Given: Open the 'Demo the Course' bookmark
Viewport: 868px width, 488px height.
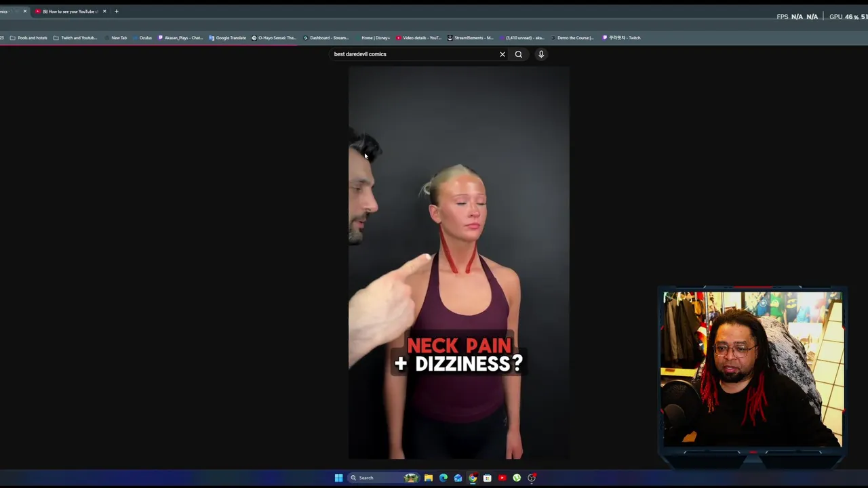Looking at the screenshot, I should coord(572,38).
